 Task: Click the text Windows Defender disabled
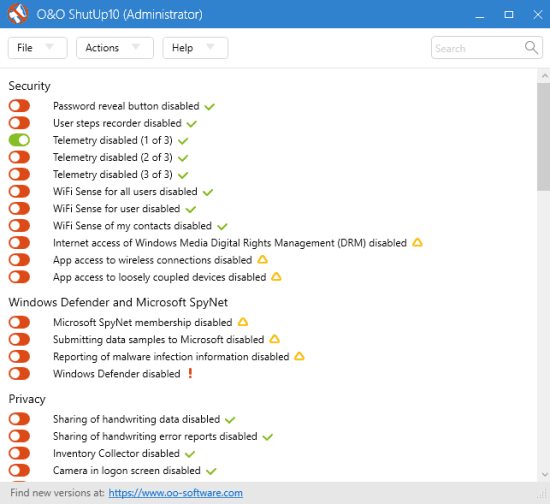[117, 374]
